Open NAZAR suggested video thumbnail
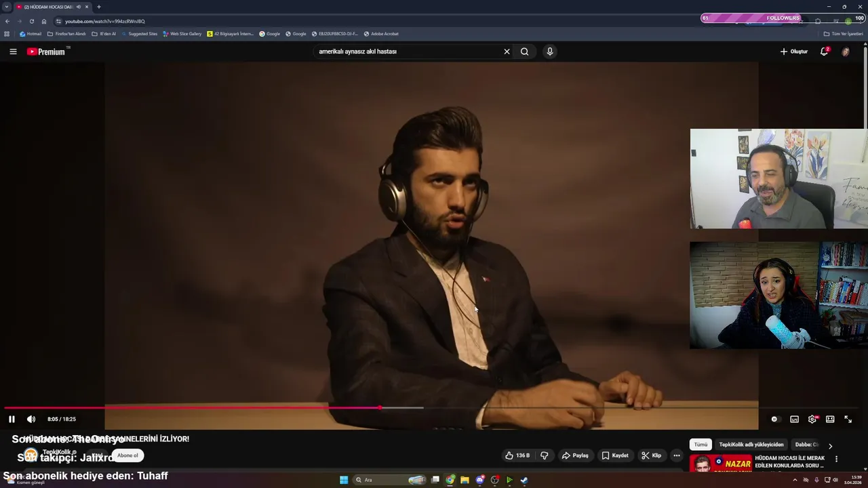Screen dimensions: 868x488 pyautogui.click(x=721, y=464)
